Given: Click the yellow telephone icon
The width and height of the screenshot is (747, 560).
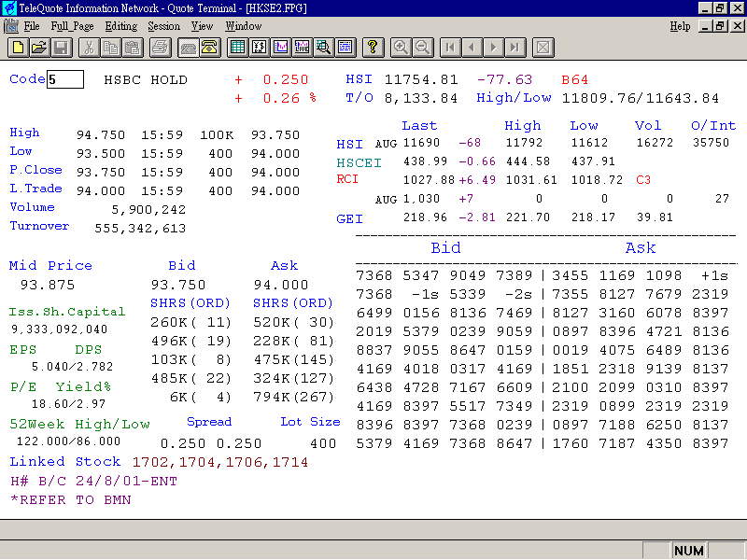Looking at the screenshot, I should (209, 48).
